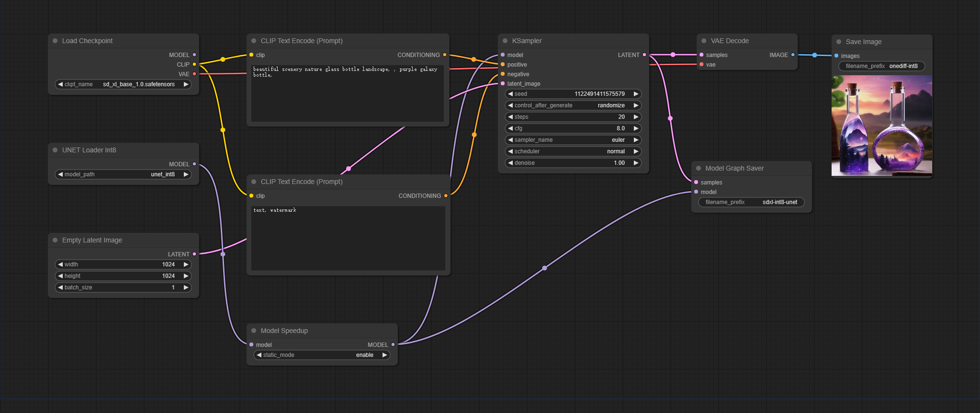The width and height of the screenshot is (980, 413).
Task: Open the scheduler dropdown in KSampler
Action: 573,151
